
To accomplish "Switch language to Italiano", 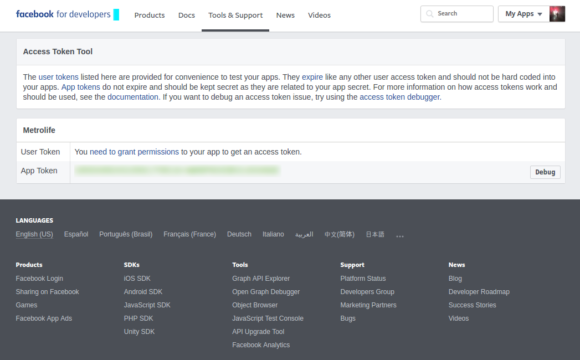I will [x=273, y=234].
